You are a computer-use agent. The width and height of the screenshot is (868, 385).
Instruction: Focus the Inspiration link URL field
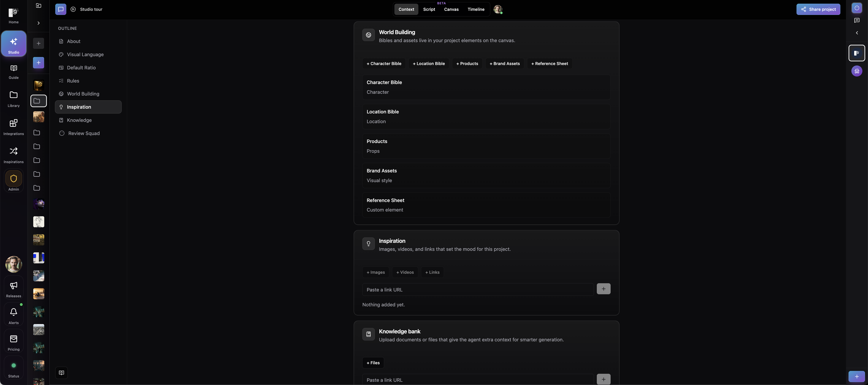tap(478, 290)
